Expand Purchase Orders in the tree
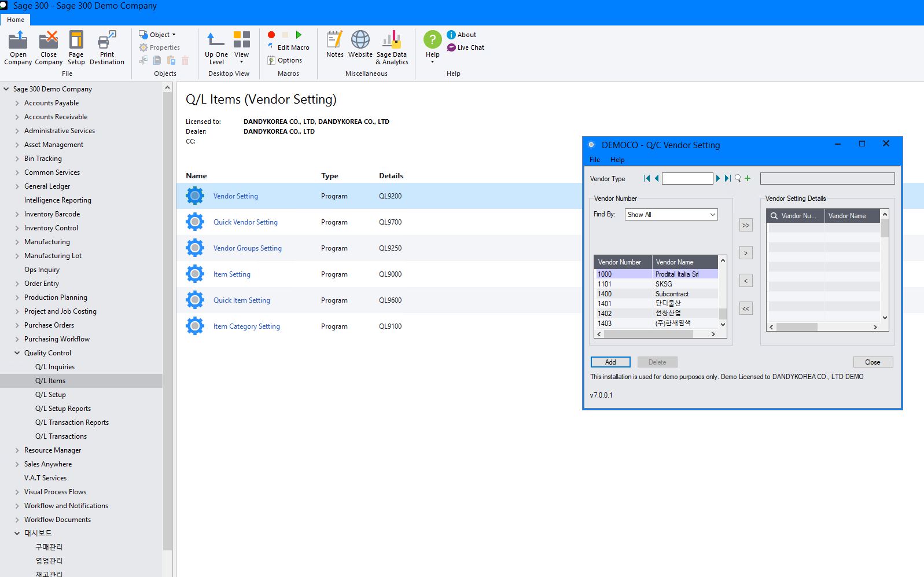Screen dimensions: 924x577 17,325
